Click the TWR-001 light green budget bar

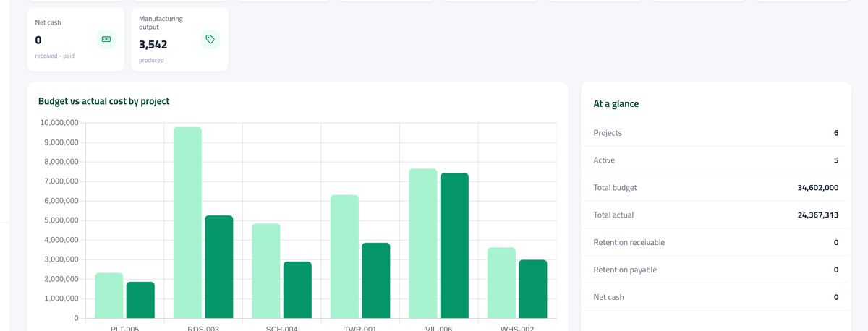pos(344,257)
